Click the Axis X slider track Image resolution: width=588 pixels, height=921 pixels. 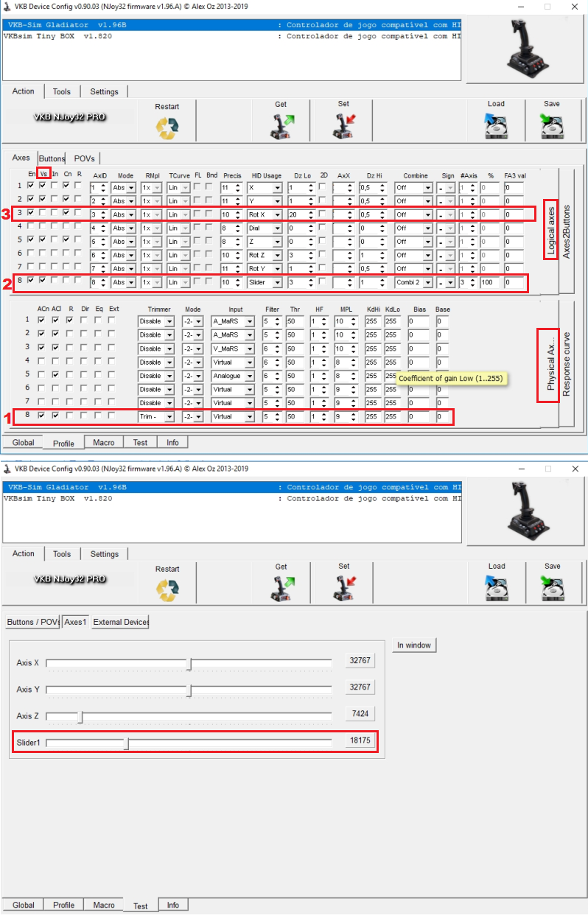point(189,665)
